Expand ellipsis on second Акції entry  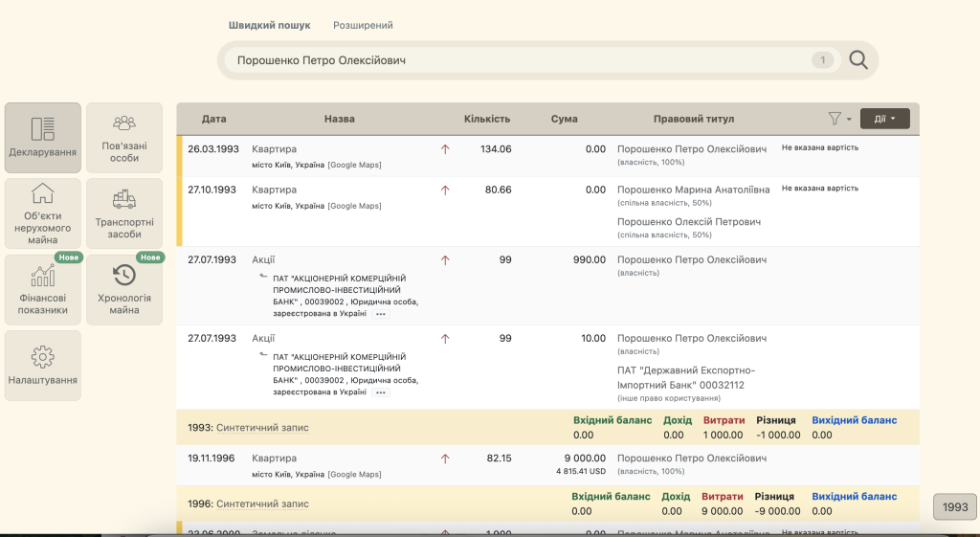pyautogui.click(x=381, y=392)
